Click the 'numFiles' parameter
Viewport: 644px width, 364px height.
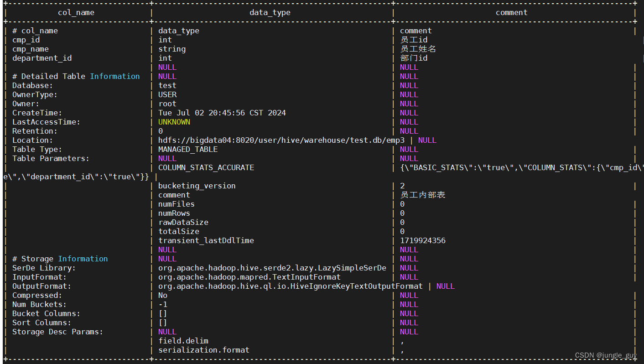tap(177, 204)
